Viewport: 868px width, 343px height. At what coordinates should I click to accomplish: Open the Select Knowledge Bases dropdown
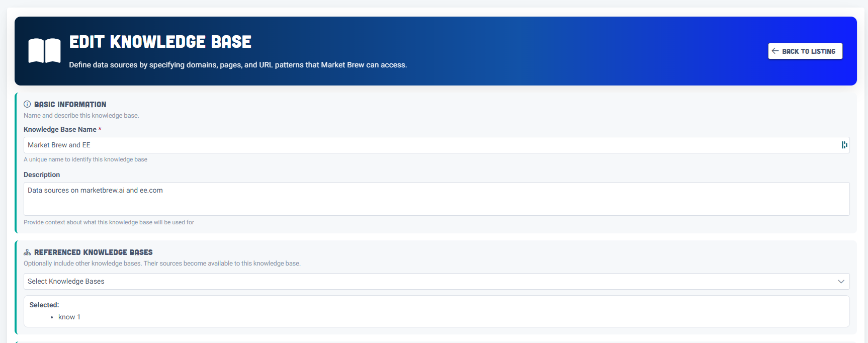point(437,281)
